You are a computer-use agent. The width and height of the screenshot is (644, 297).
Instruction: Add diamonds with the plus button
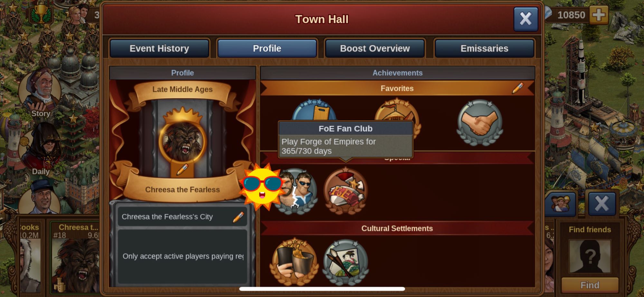pos(599,15)
